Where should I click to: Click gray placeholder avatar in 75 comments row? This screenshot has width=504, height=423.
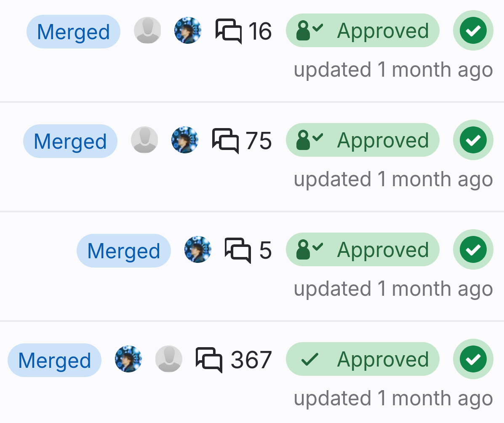pos(144,140)
